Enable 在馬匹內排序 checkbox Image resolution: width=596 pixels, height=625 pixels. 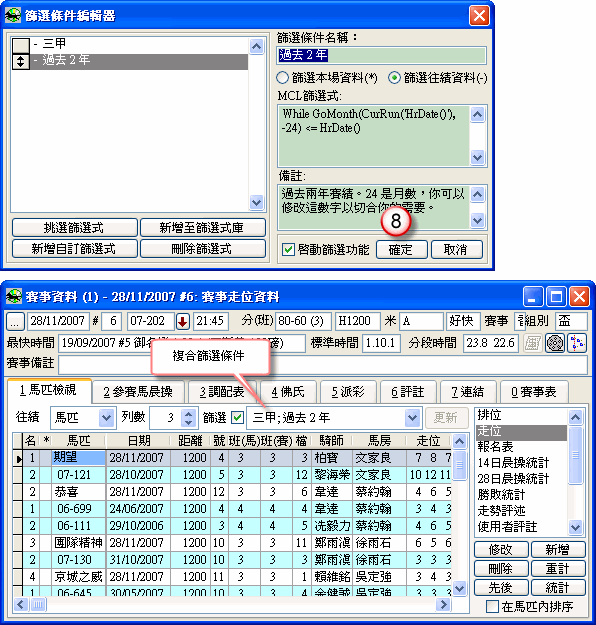492,607
